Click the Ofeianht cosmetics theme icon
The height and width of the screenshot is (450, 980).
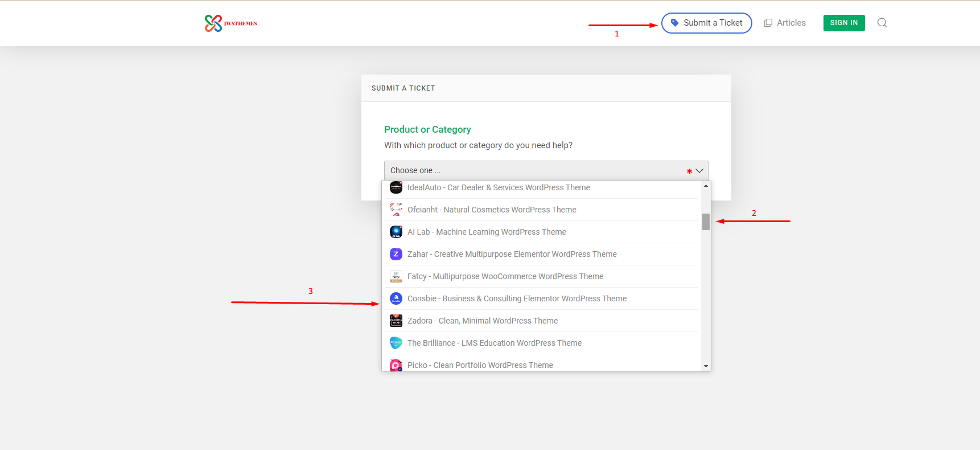pyautogui.click(x=396, y=210)
